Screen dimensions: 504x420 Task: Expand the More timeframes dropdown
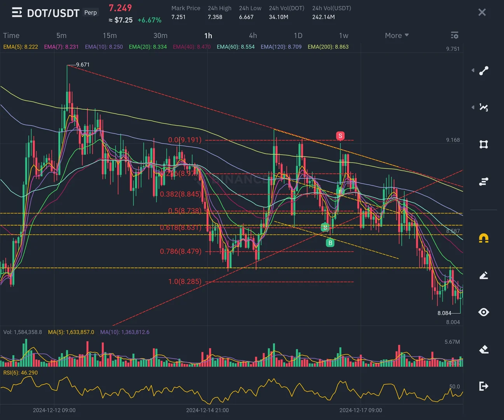click(397, 35)
